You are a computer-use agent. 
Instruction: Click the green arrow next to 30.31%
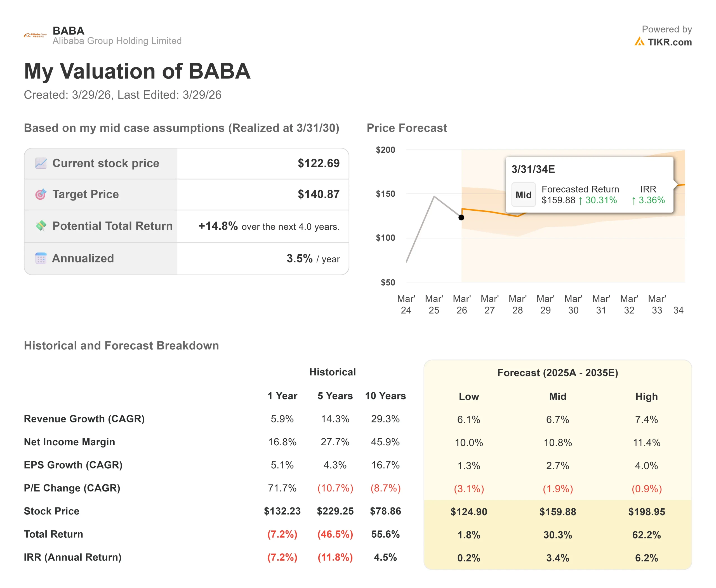point(581,201)
